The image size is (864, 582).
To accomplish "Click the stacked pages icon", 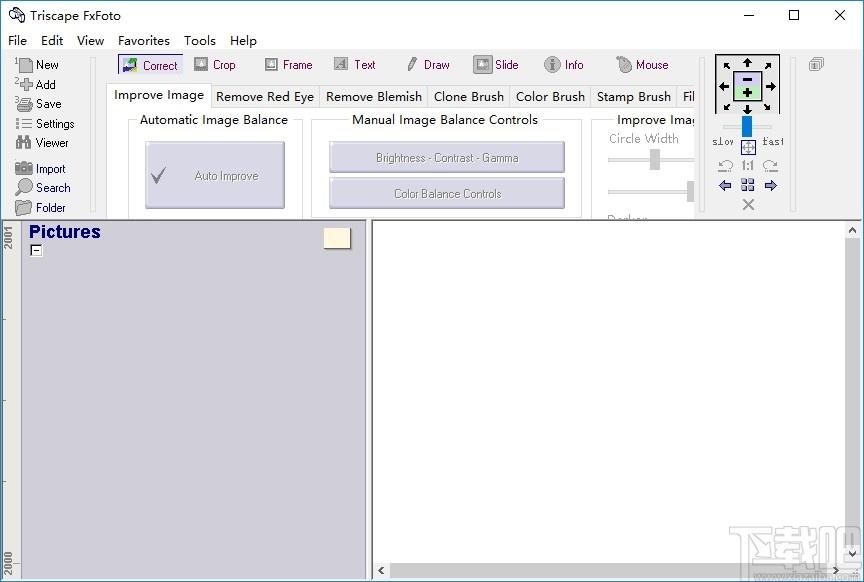I will 816,64.
